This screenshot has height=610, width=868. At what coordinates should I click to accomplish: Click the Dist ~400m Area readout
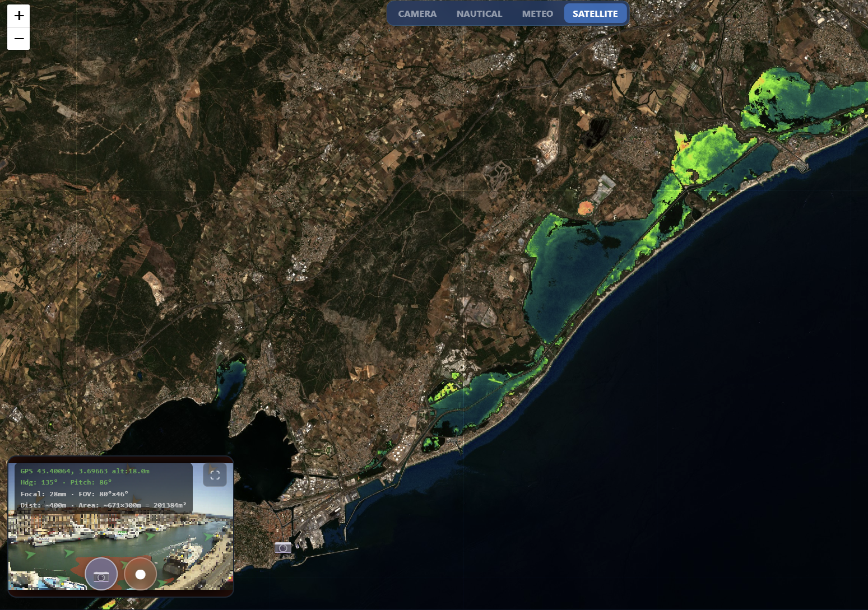pos(104,505)
